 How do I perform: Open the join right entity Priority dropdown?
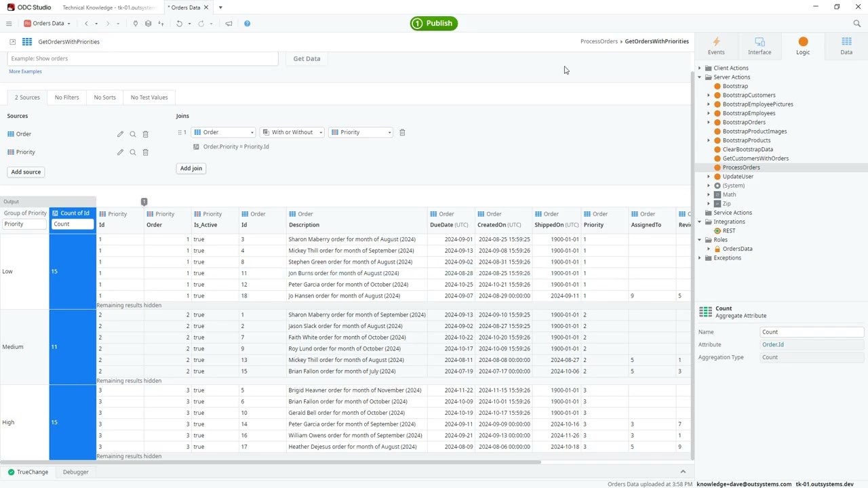[361, 133]
